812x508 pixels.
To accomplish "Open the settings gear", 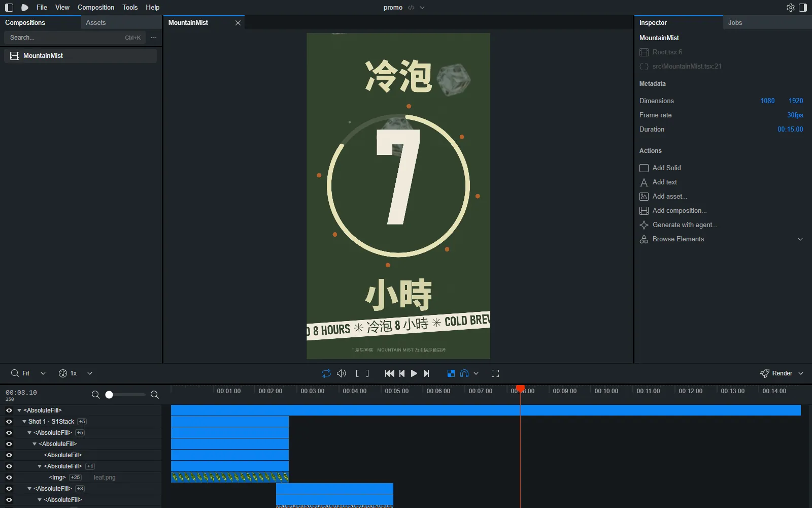I will pyautogui.click(x=791, y=8).
